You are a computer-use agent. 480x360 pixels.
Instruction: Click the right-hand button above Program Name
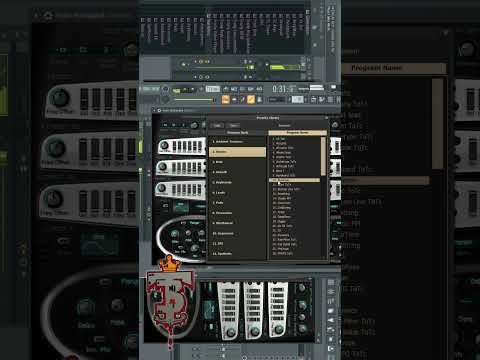pyautogui.click(x=284, y=125)
